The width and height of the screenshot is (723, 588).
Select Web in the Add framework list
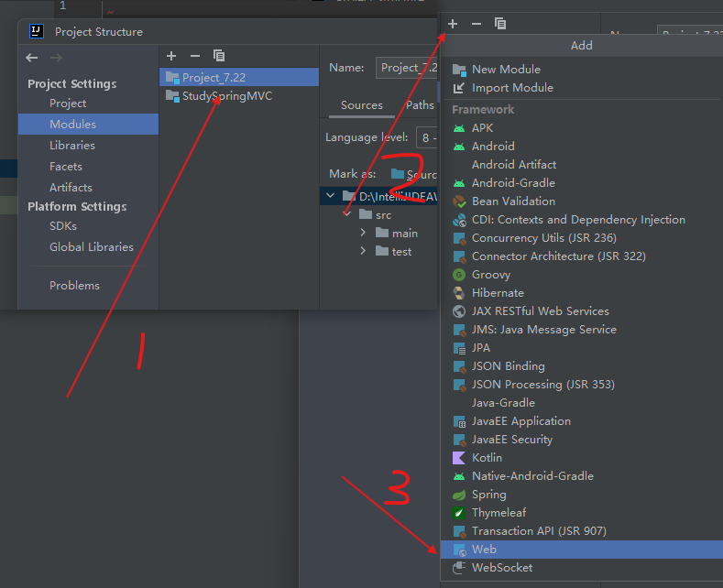coord(484,550)
